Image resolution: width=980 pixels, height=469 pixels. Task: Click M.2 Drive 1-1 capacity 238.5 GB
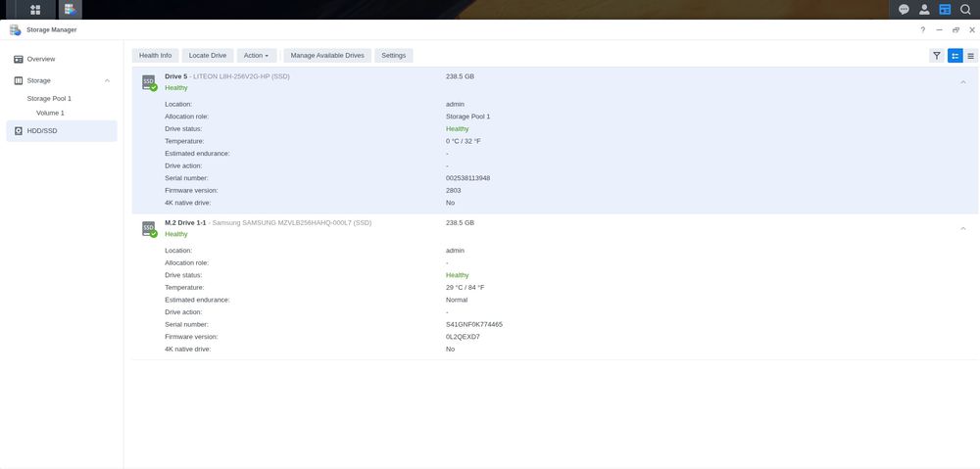[x=460, y=223]
